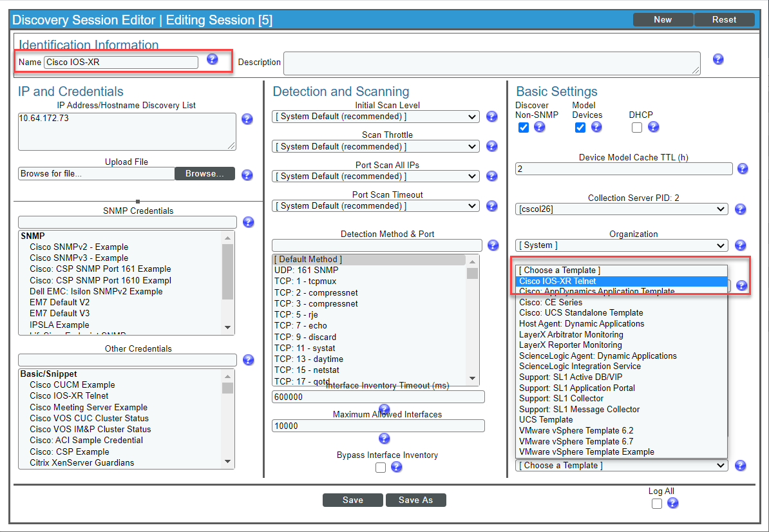769x532 pixels.
Task: Select EM7 Default V2 credential
Action: [x=59, y=303]
